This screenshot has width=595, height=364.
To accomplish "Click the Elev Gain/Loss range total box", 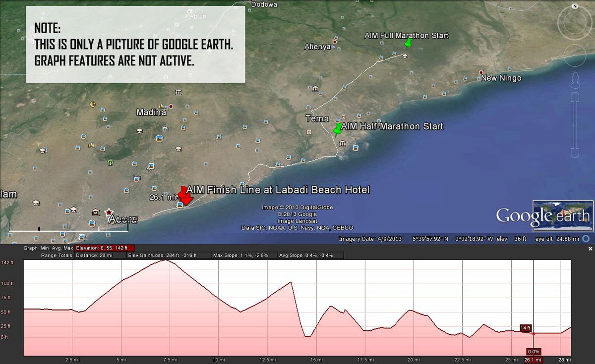I will tap(163, 256).
